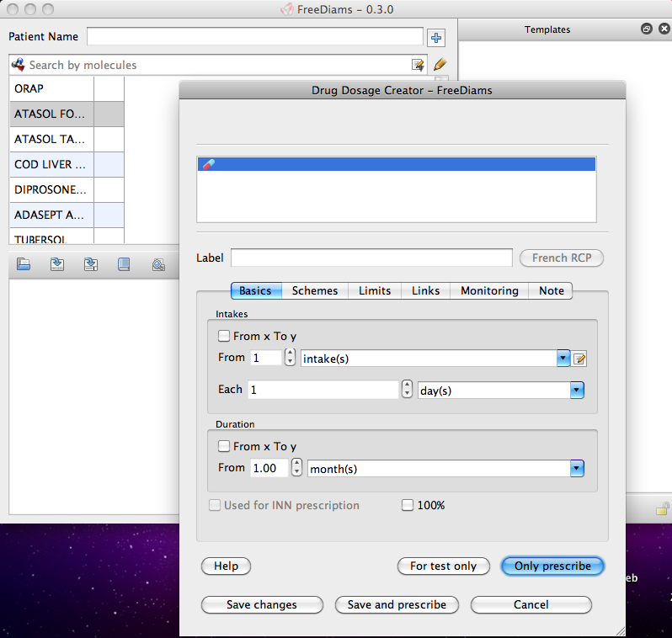Select ORAP in the drug list

click(x=51, y=88)
